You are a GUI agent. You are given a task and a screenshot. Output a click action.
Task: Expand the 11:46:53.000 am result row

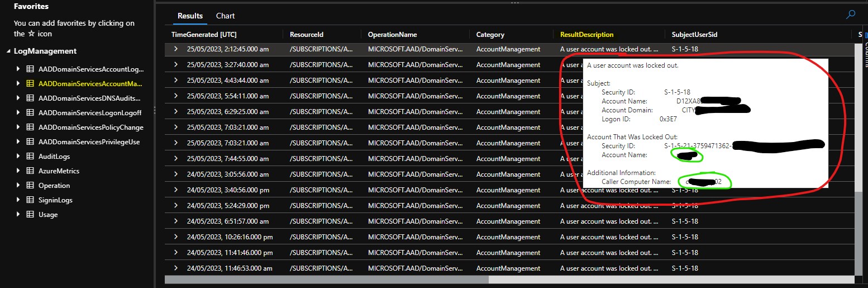click(x=176, y=268)
